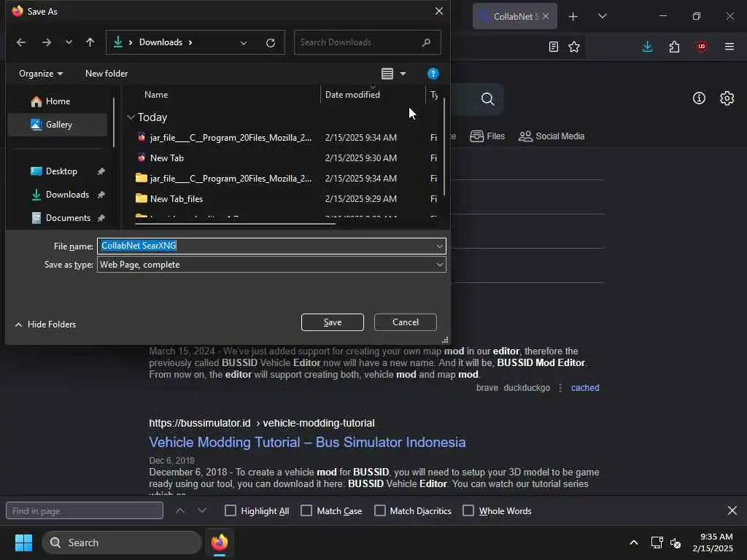Sort files by Name column
The height and width of the screenshot is (560, 747).
coord(156,95)
